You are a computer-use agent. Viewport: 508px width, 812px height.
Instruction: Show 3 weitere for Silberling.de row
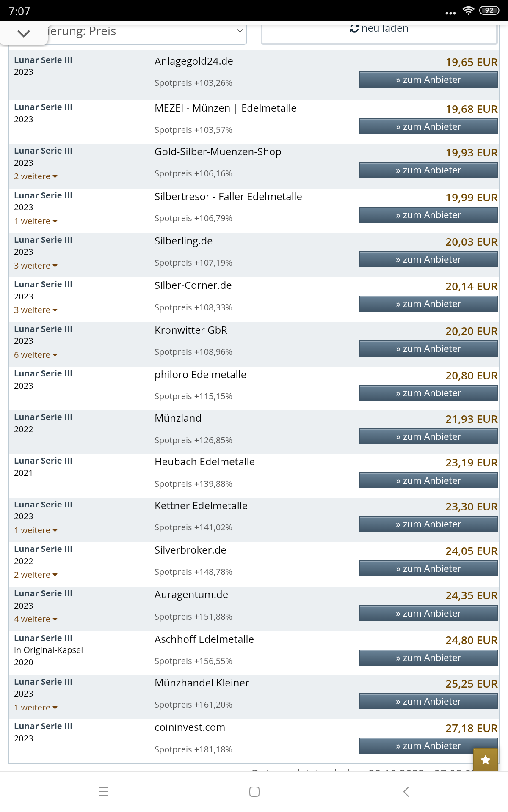pos(36,266)
